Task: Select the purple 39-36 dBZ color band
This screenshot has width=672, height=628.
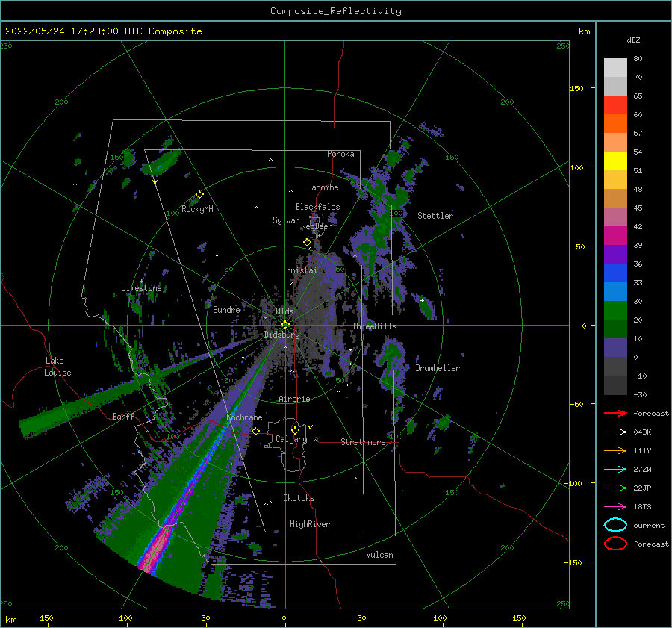Action: coord(615,255)
